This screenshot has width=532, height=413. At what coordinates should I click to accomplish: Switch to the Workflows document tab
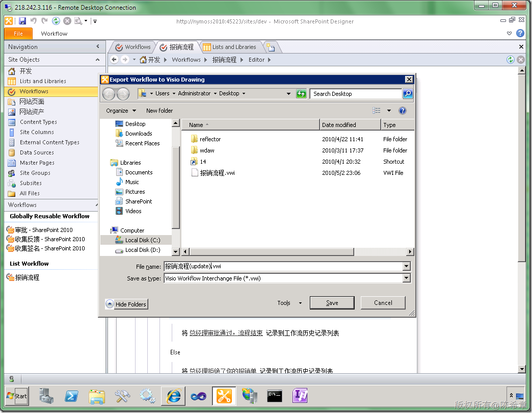pos(133,47)
